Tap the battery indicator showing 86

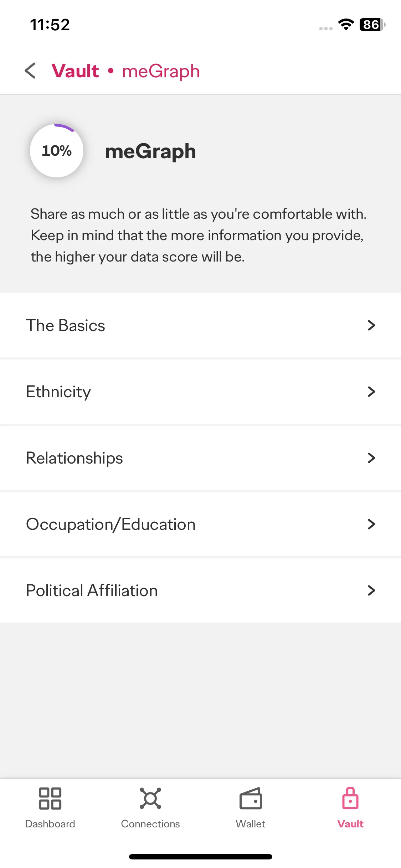click(372, 25)
